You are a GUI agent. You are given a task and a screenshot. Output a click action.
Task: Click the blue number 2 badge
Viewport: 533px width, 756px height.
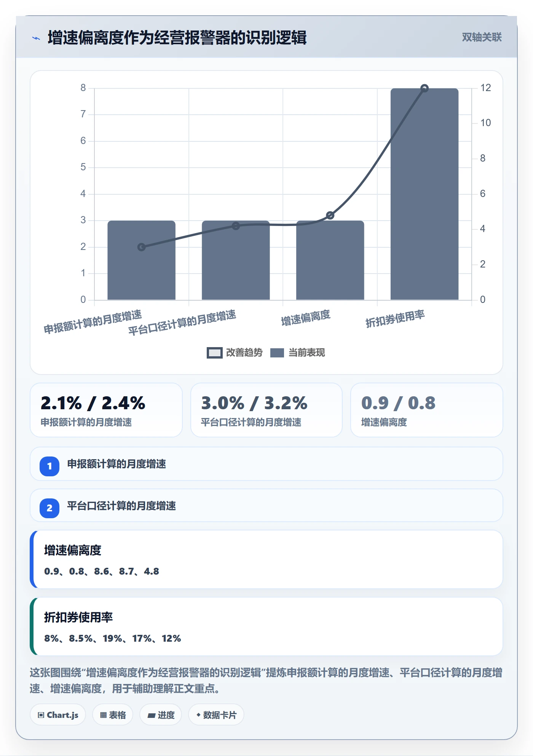49,508
